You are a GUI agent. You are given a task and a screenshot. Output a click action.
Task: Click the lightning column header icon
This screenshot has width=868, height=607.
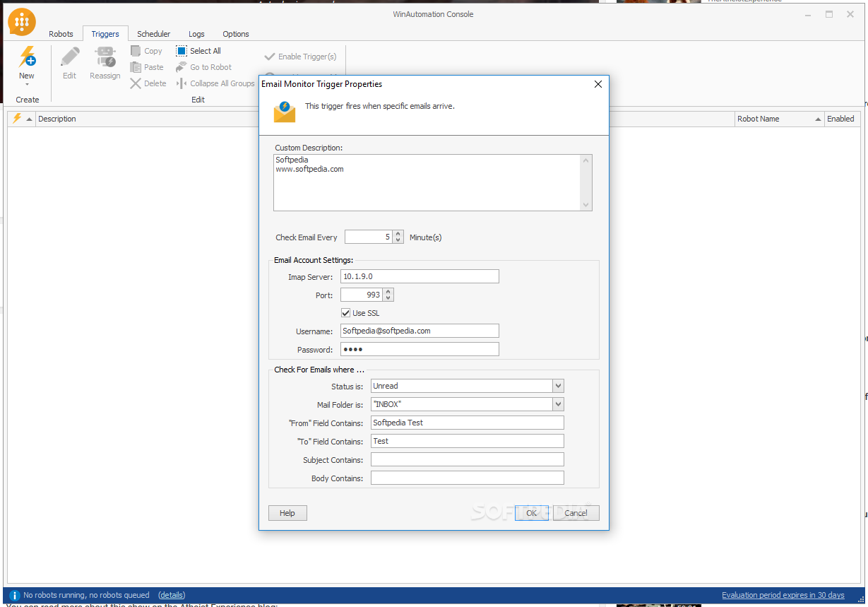pos(17,119)
